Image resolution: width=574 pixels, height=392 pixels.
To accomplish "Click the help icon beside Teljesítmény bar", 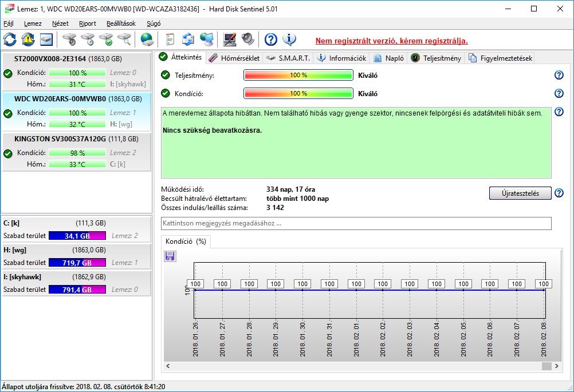I will click(x=559, y=75).
